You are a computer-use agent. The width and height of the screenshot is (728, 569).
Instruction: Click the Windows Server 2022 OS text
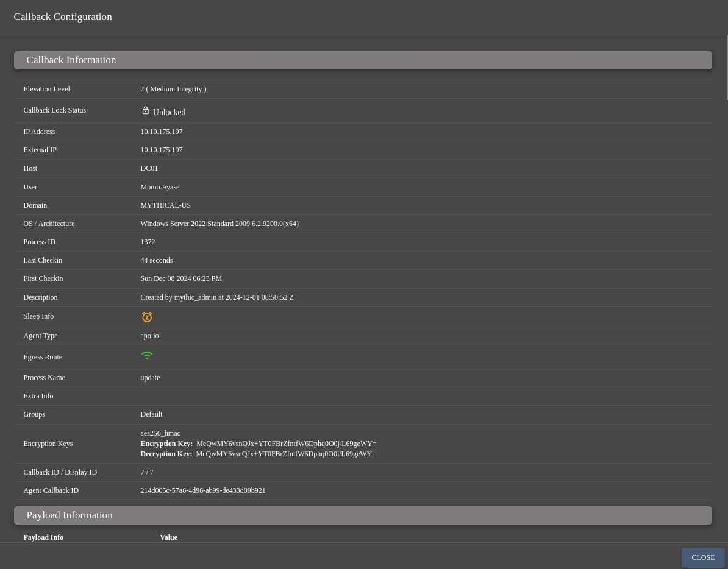click(x=219, y=224)
